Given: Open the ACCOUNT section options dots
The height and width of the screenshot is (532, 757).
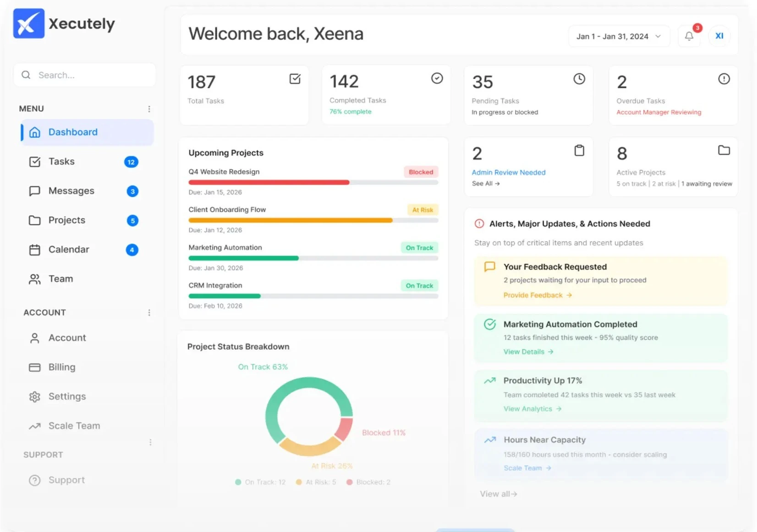Looking at the screenshot, I should pyautogui.click(x=149, y=313).
